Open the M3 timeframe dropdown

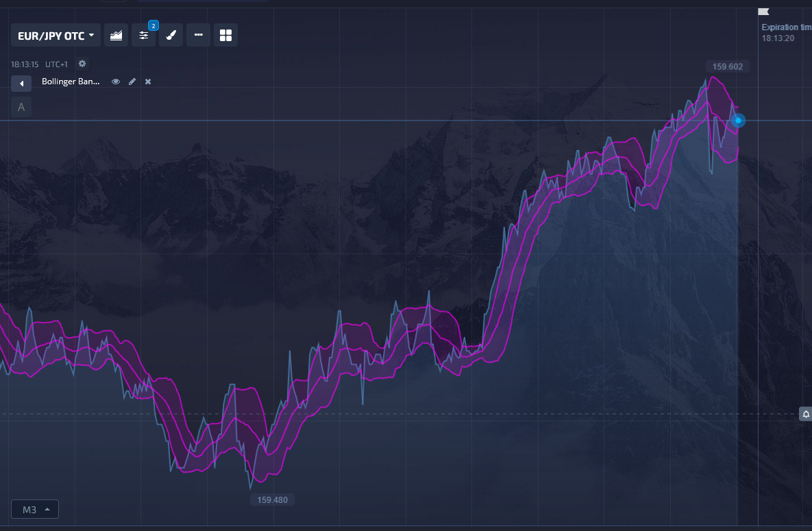pyautogui.click(x=35, y=509)
